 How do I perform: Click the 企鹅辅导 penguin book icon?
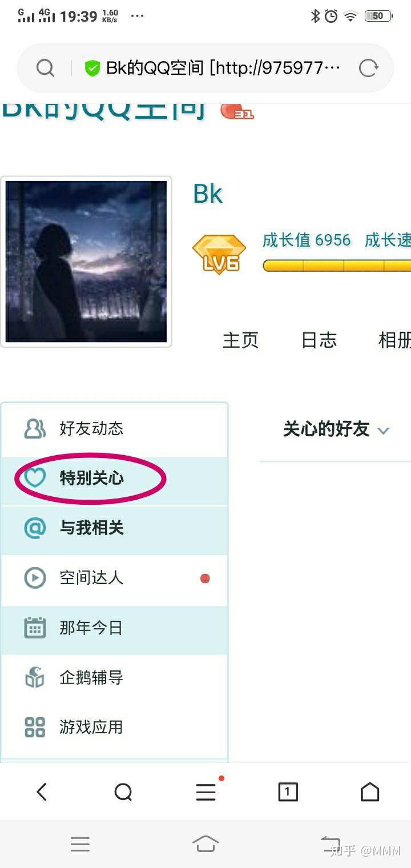pyautogui.click(x=35, y=678)
